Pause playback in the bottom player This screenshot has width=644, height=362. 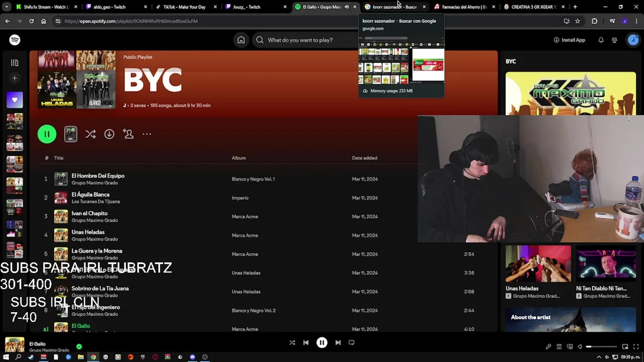(322, 342)
